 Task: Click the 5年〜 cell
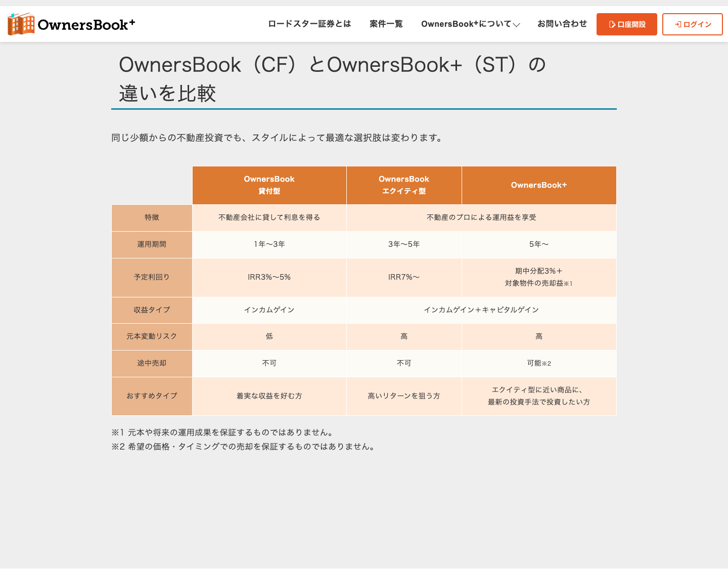539,244
